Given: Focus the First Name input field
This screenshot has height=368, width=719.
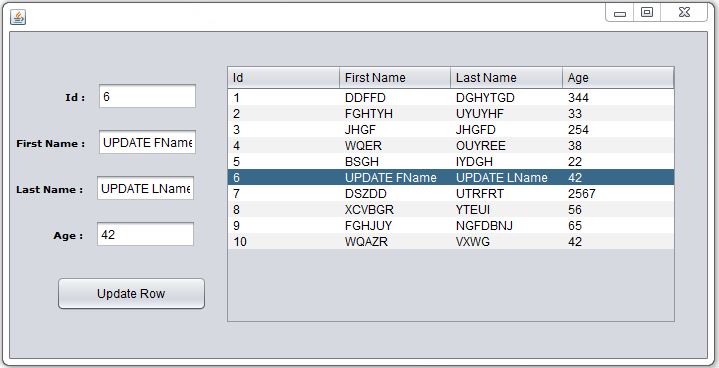Looking at the screenshot, I should point(147,142).
